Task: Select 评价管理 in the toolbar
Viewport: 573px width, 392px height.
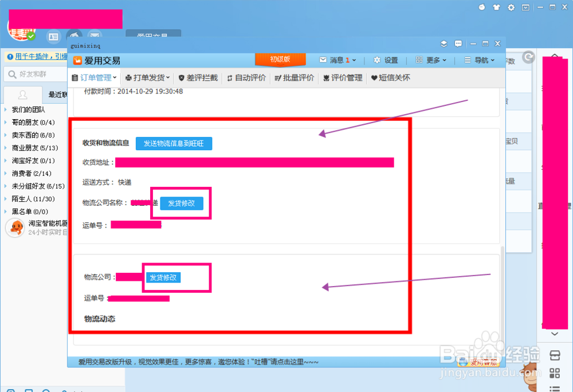Action: click(343, 77)
